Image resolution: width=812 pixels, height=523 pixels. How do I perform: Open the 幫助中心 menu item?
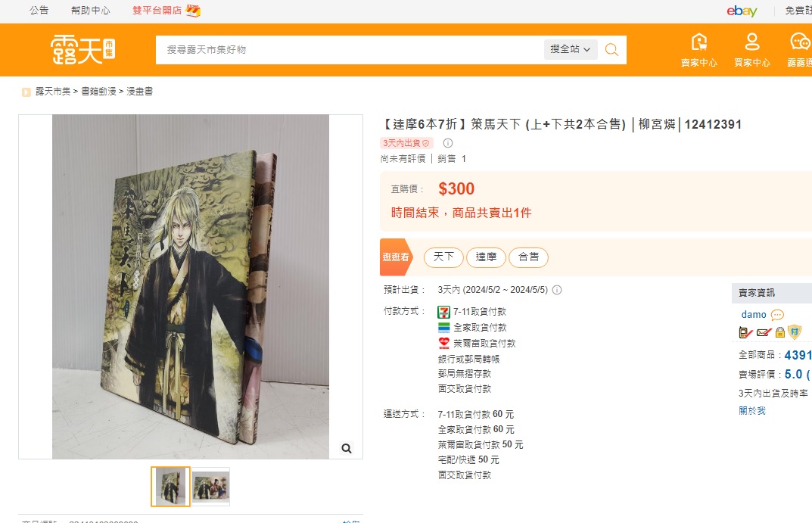point(91,11)
